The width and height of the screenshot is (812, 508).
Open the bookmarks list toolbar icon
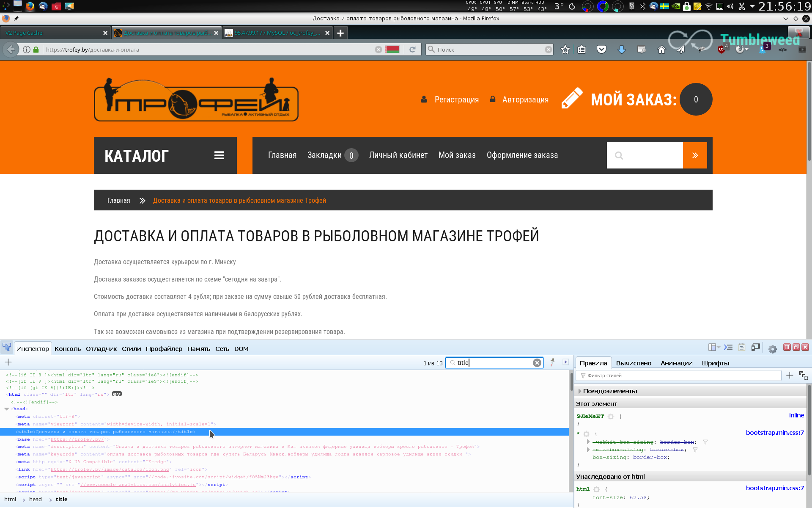tap(582, 50)
